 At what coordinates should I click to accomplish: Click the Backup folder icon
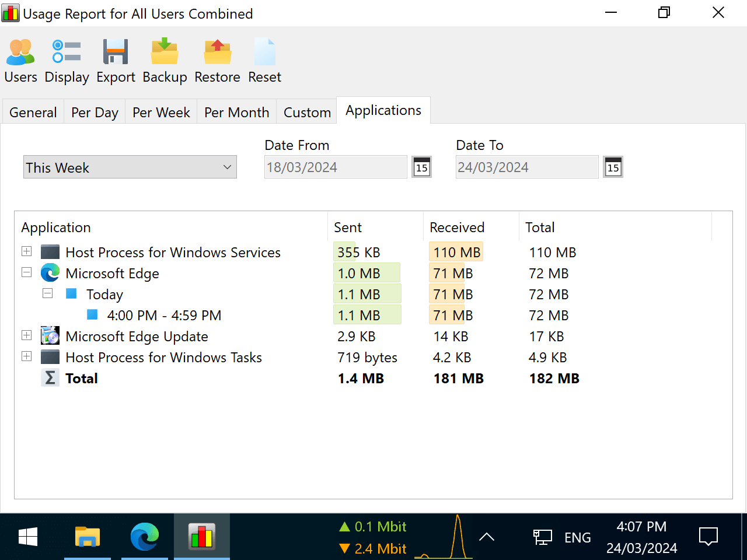click(165, 51)
